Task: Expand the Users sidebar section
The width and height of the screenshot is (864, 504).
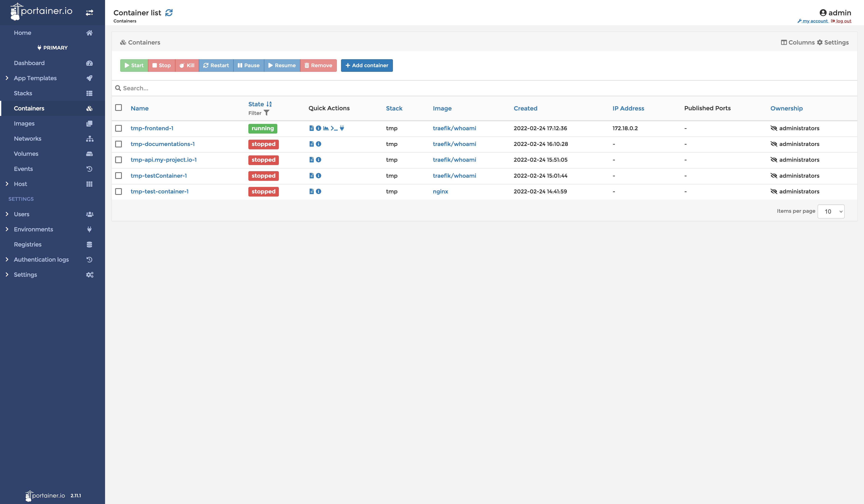Action: [x=22, y=214]
